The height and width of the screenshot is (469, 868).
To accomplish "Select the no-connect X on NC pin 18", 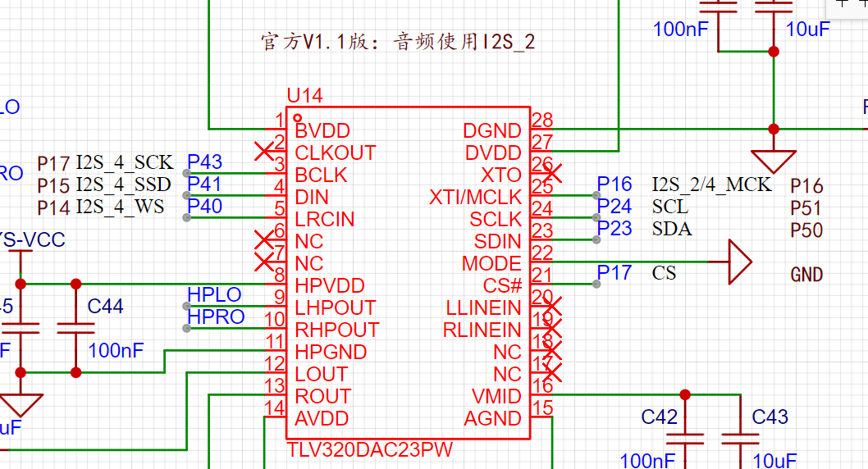I will click(552, 350).
